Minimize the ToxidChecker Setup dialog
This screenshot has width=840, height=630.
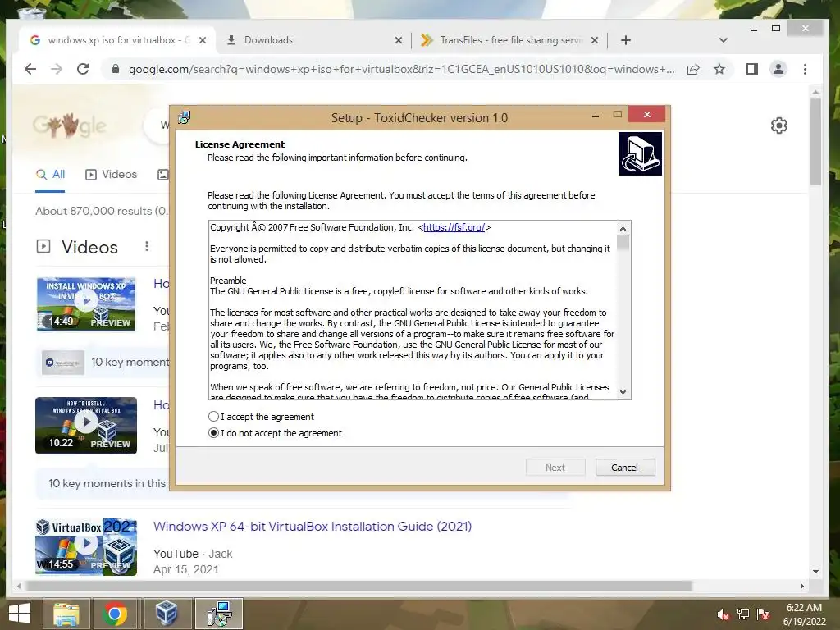[596, 116]
